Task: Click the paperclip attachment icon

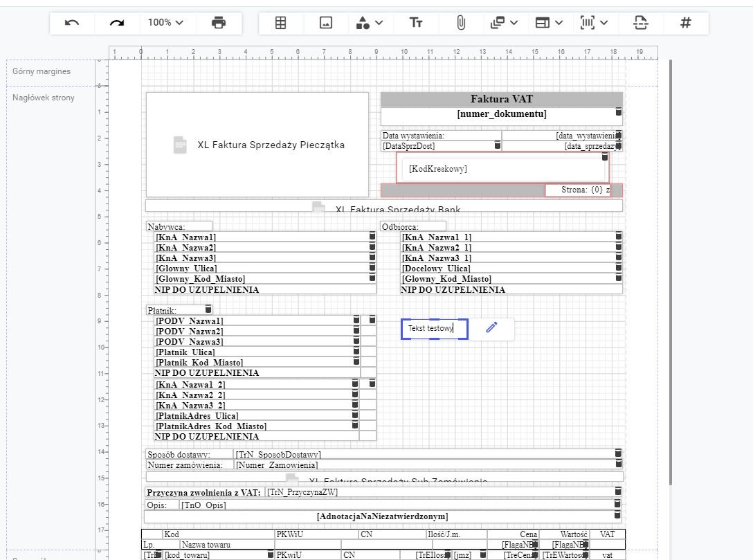Action: point(460,23)
